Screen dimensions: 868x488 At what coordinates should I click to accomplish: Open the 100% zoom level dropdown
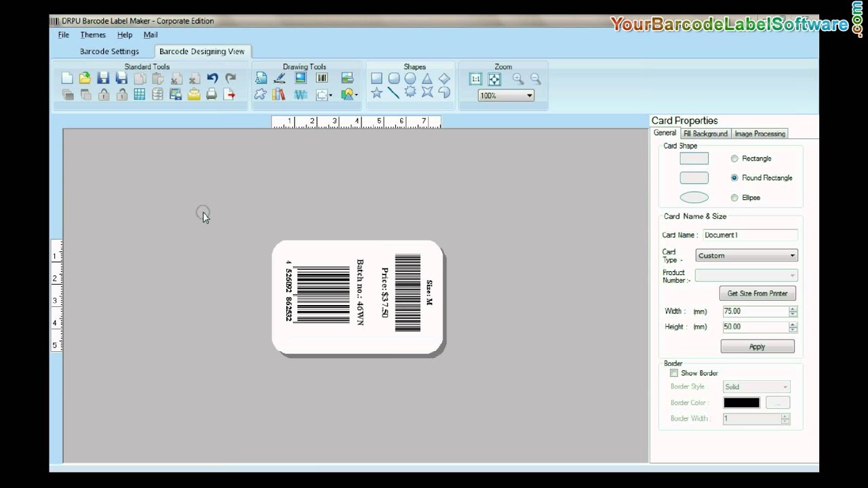click(x=506, y=96)
